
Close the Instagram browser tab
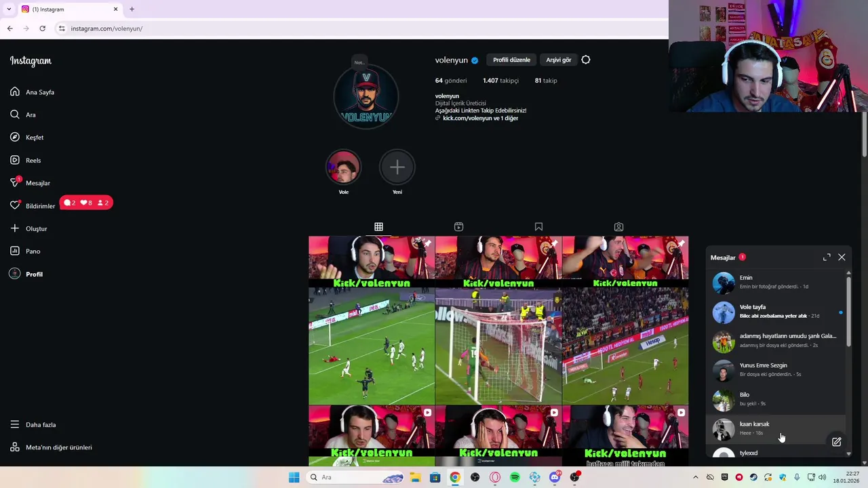point(115,9)
